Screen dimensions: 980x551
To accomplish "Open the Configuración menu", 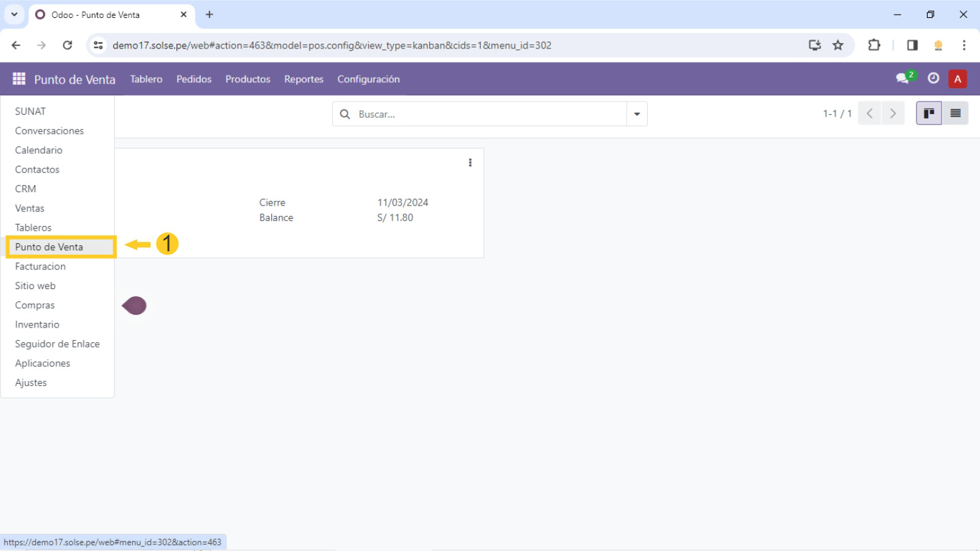I will 368,79.
